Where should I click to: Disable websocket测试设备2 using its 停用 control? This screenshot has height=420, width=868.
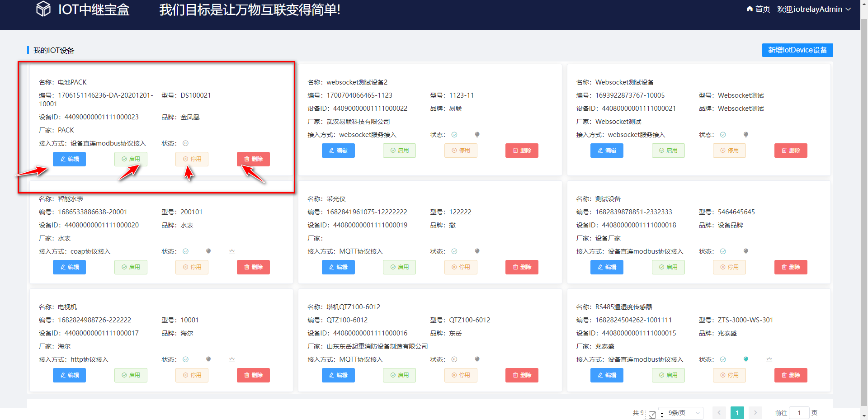tap(461, 151)
